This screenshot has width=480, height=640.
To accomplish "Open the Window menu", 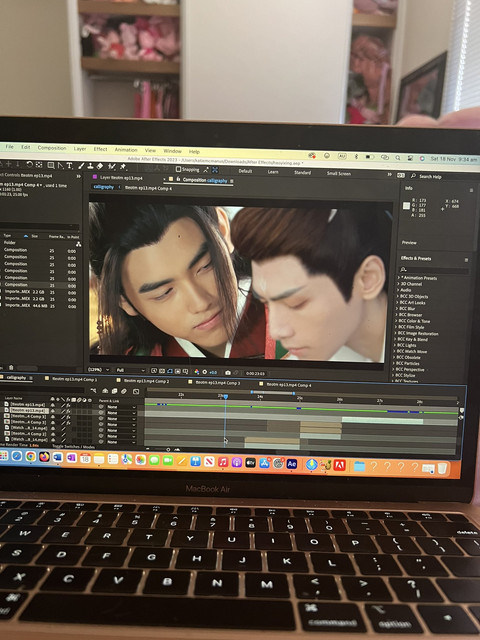I will pos(172,151).
